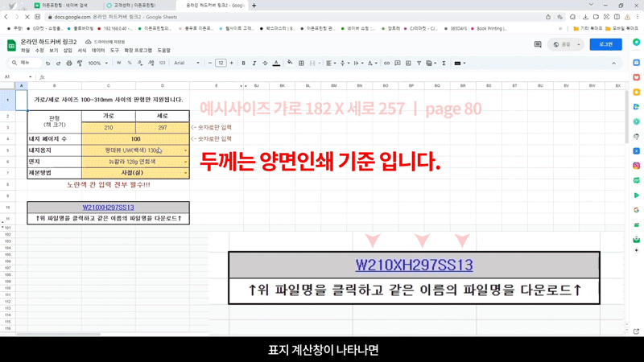This screenshot has height=362, width=644.
Task: Apply percent format to the cell
Action: click(130, 64)
